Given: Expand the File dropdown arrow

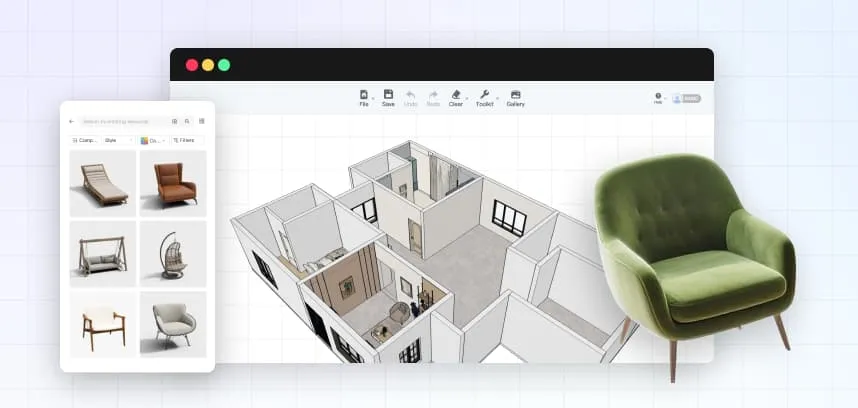Looking at the screenshot, I should point(373,99).
